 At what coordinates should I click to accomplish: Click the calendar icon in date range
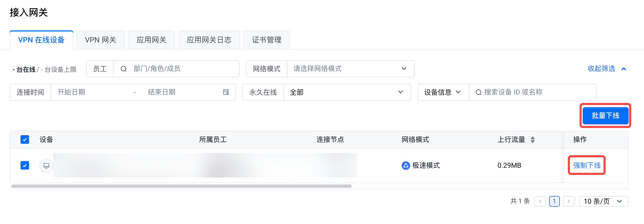(226, 92)
